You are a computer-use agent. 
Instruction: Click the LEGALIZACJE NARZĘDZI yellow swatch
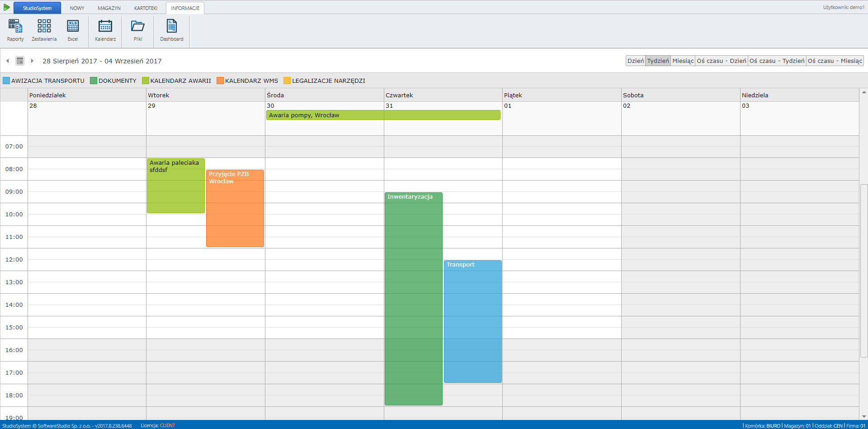pos(287,81)
